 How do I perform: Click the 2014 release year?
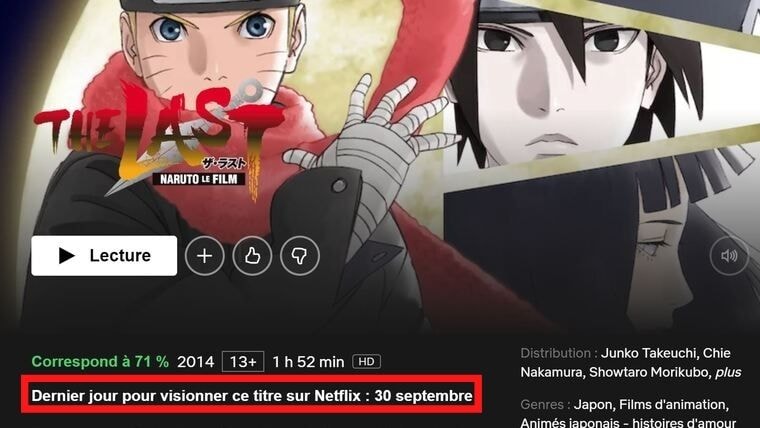coord(195,362)
